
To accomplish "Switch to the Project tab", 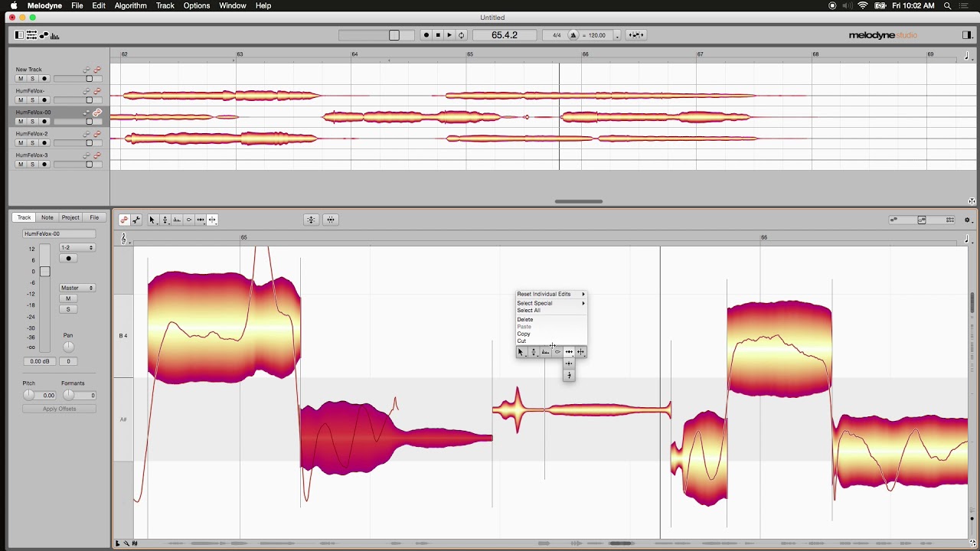I will click(70, 217).
